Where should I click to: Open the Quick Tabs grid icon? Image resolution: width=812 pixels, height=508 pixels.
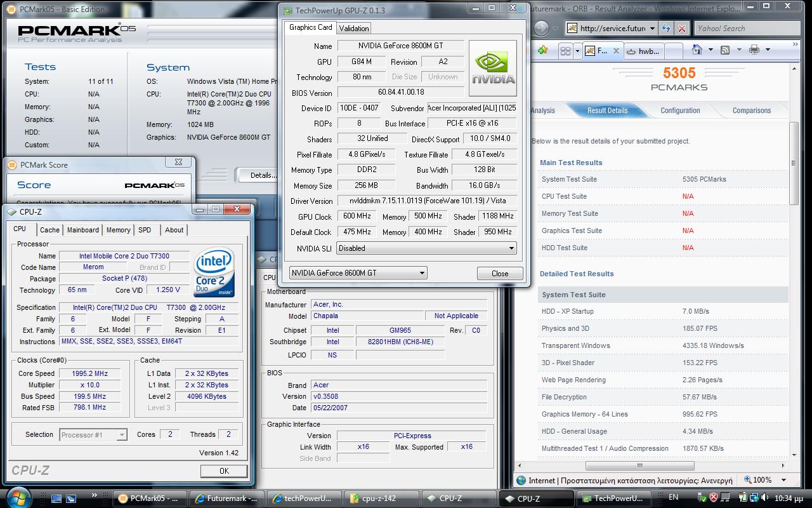click(x=566, y=51)
